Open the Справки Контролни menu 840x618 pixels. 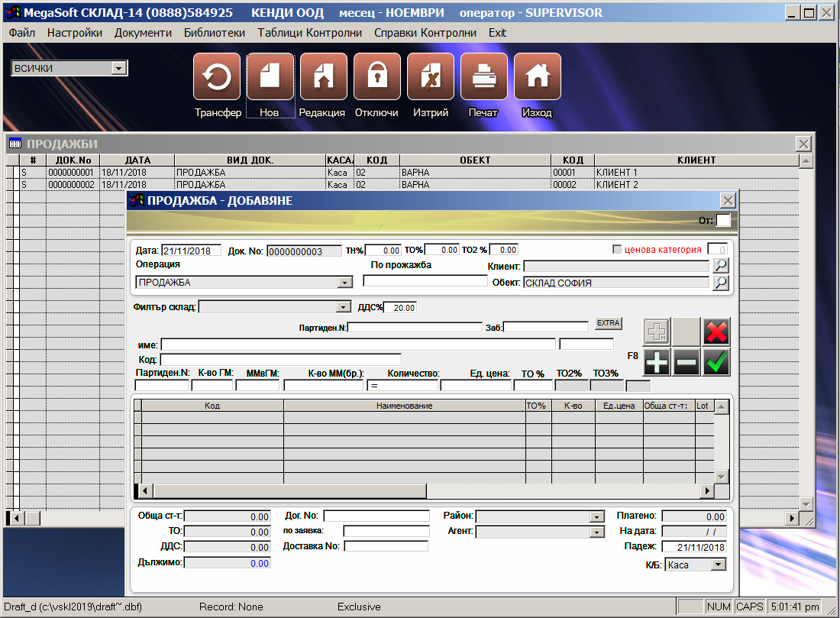425,33
